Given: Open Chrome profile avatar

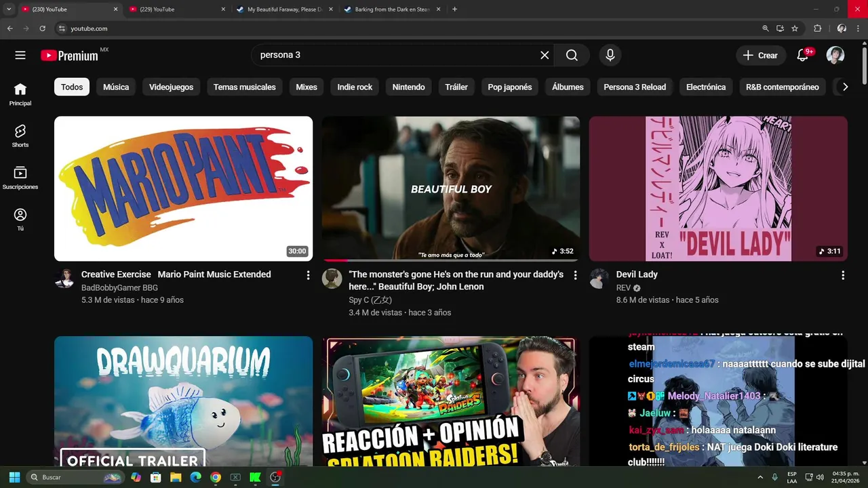Looking at the screenshot, I should (842, 28).
